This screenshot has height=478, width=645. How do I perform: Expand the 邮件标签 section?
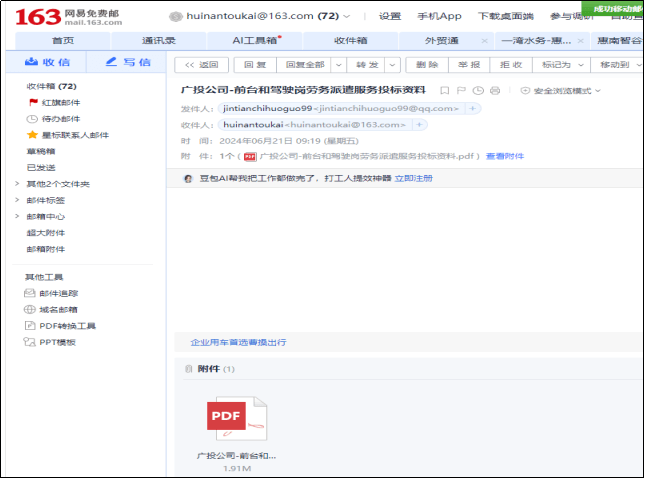click(17, 200)
